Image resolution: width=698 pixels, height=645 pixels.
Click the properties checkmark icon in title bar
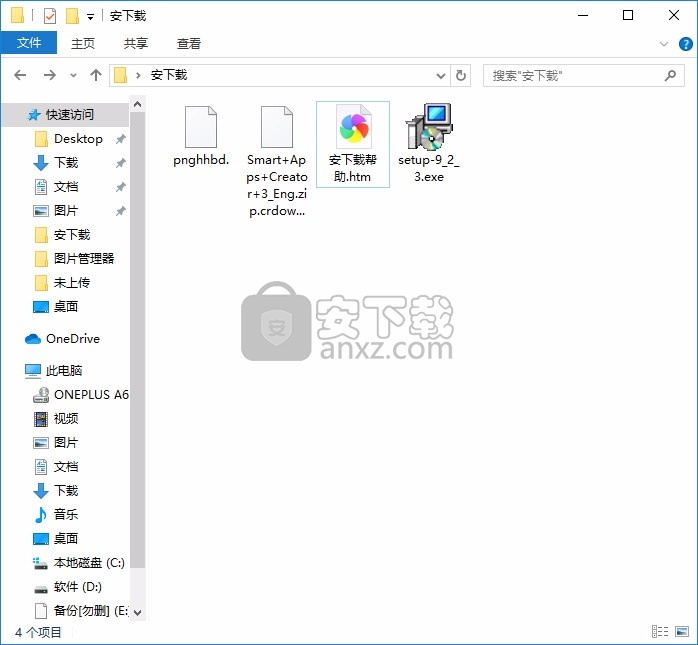coord(50,16)
